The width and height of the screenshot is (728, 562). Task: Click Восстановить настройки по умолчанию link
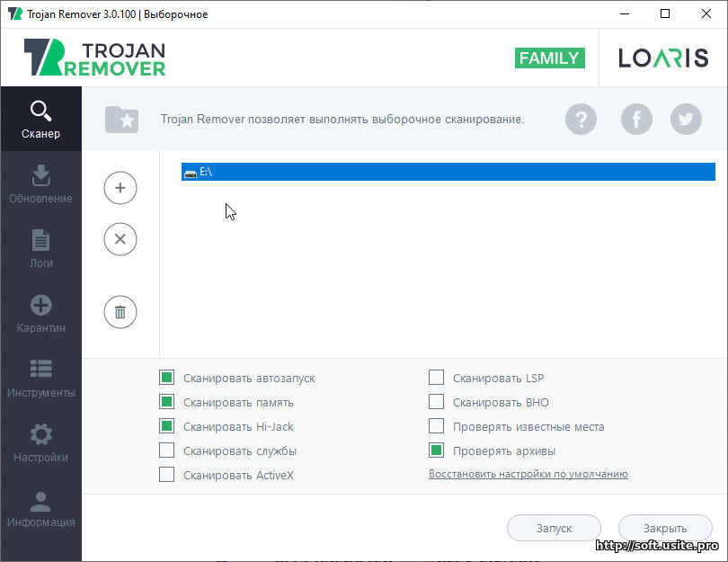pyautogui.click(x=528, y=474)
